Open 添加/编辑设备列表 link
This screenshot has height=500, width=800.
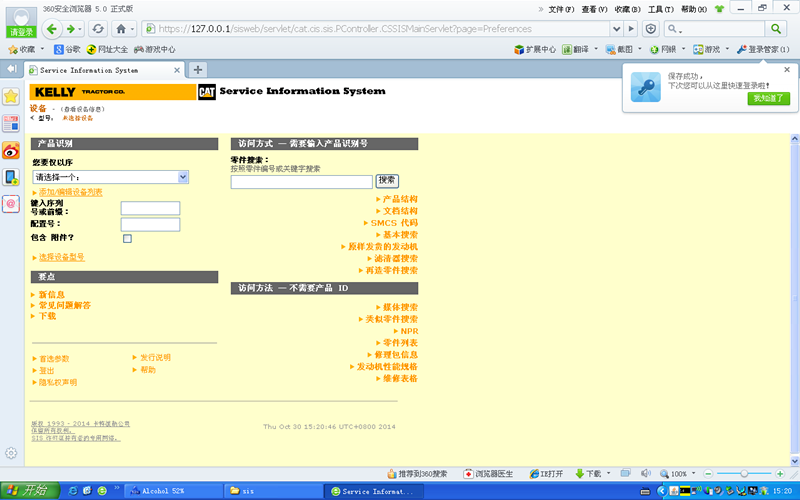(70, 192)
